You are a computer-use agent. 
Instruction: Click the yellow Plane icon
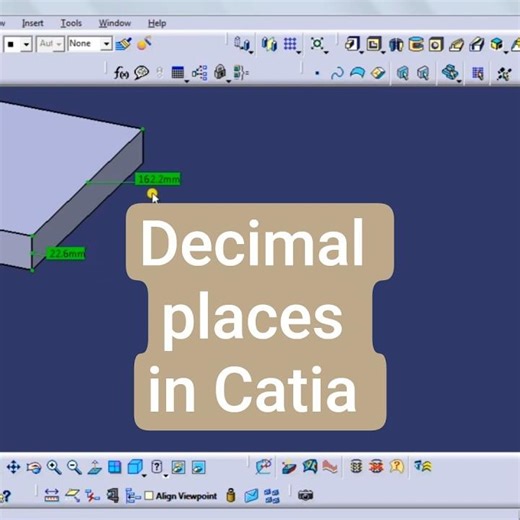pyautogui.click(x=378, y=73)
